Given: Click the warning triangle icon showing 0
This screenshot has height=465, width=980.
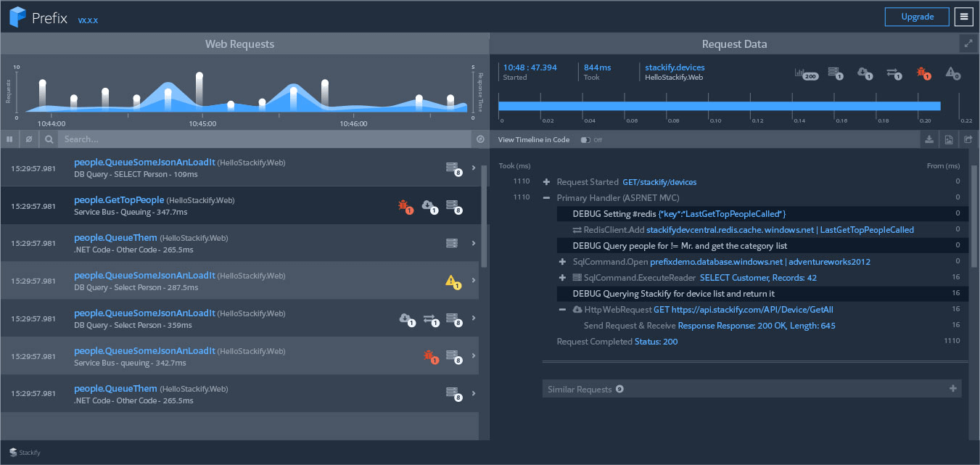Looking at the screenshot, I should (952, 73).
